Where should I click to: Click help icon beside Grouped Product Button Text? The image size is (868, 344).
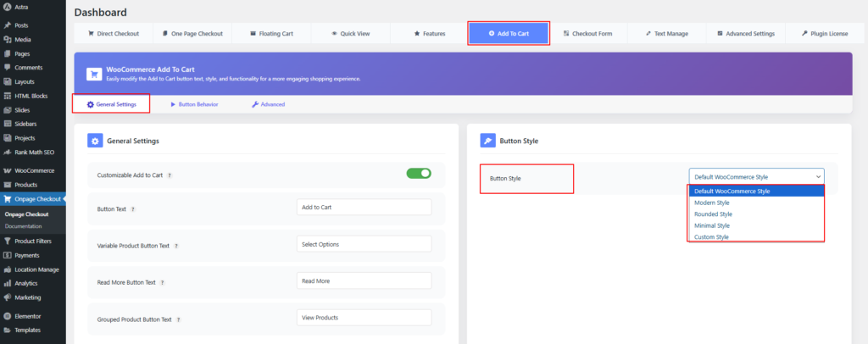(x=179, y=319)
